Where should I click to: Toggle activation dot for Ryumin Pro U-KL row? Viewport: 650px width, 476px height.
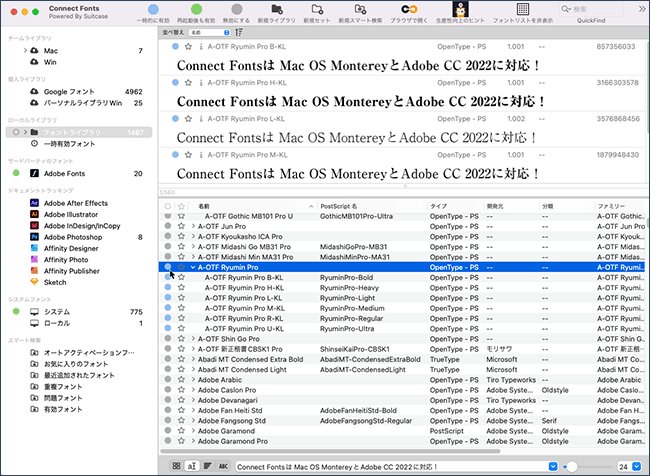pyautogui.click(x=168, y=328)
